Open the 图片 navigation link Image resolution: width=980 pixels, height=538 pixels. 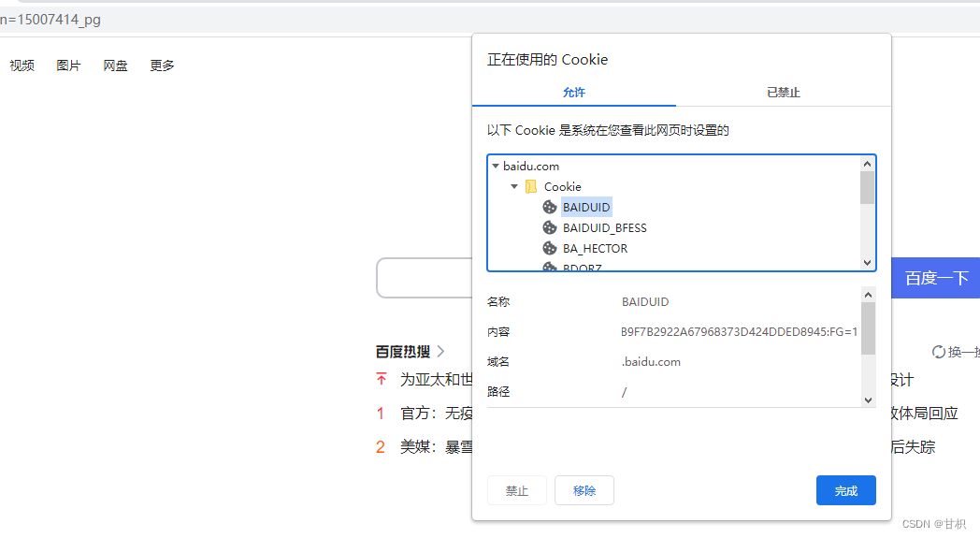pyautogui.click(x=69, y=65)
